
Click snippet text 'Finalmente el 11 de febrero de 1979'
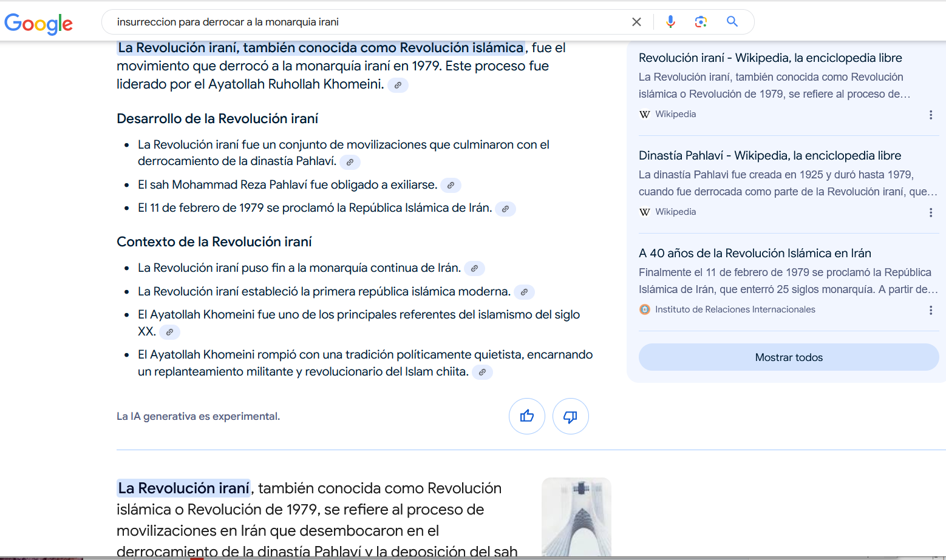pyautogui.click(x=788, y=281)
